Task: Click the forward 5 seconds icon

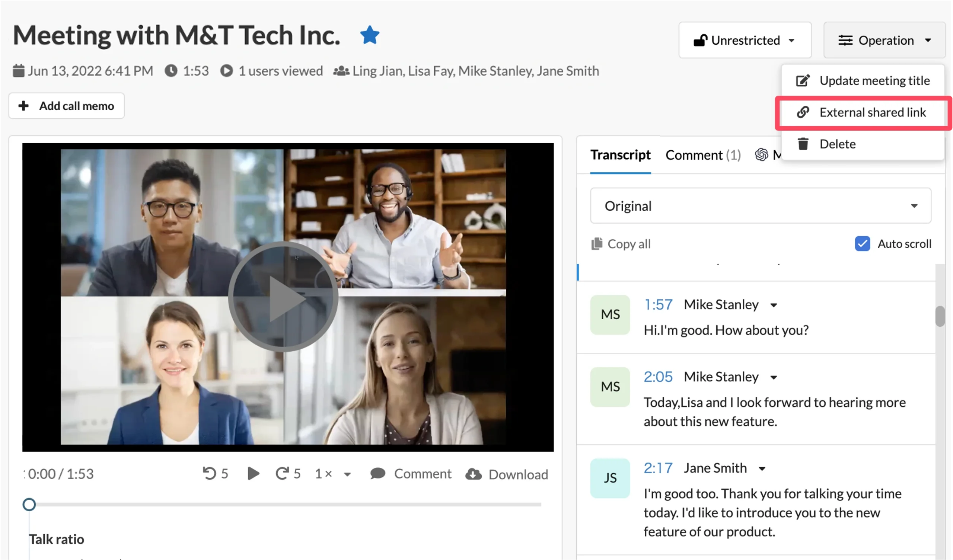Action: coord(282,473)
